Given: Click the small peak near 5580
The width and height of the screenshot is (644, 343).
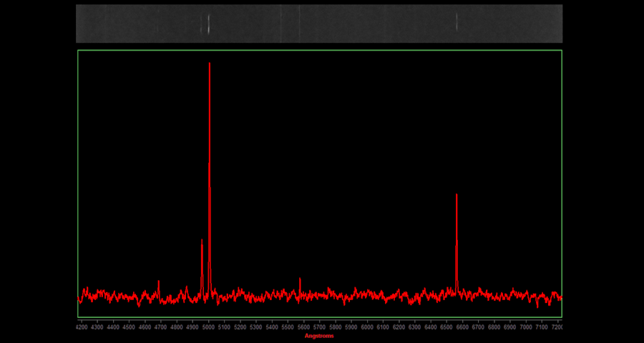Looking at the screenshot, I should tap(300, 279).
